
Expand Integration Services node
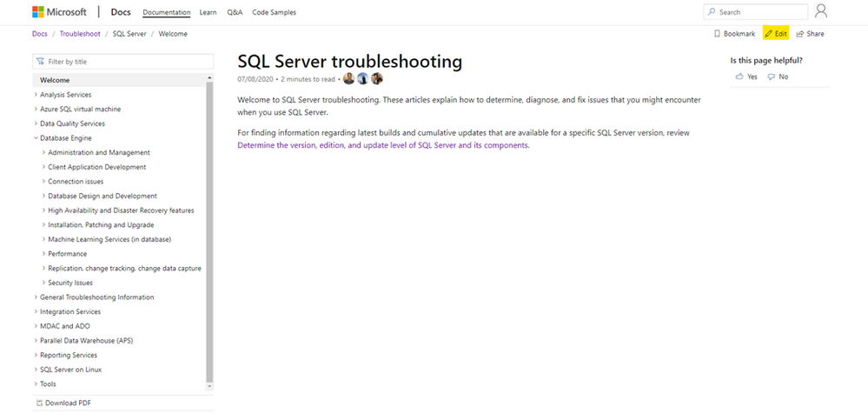point(36,311)
